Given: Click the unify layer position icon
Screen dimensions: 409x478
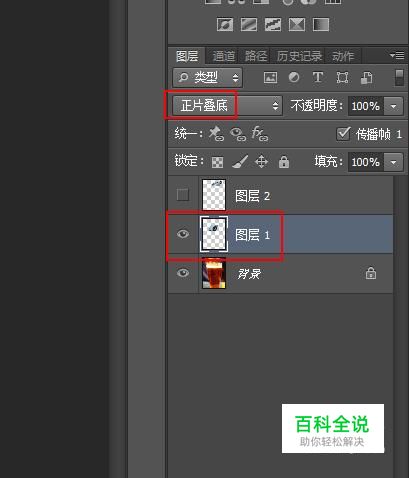Looking at the screenshot, I should (x=216, y=134).
